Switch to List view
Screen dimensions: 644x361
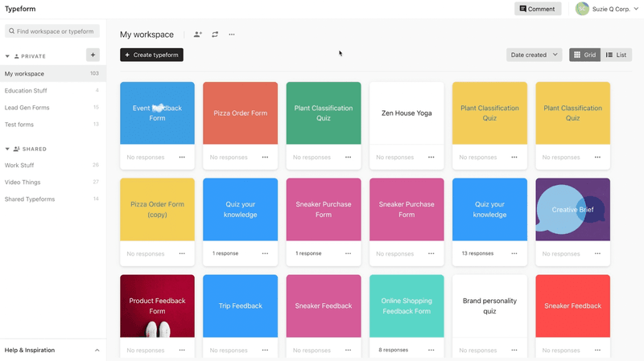tap(616, 55)
